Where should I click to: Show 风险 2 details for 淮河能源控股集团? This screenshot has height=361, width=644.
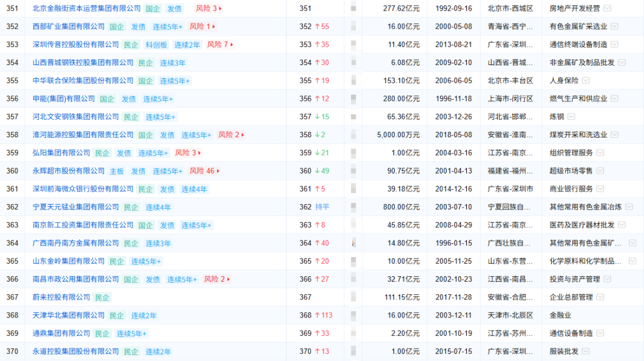pos(231,135)
